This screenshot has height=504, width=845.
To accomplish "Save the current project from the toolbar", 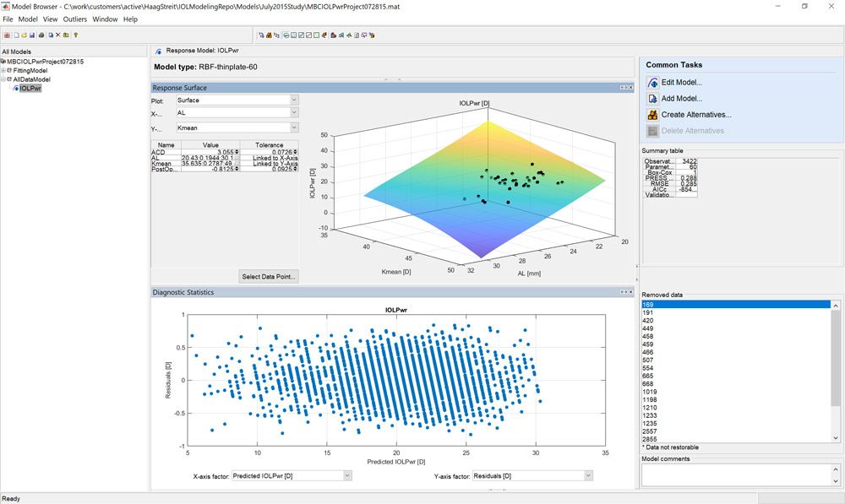I will point(32,35).
